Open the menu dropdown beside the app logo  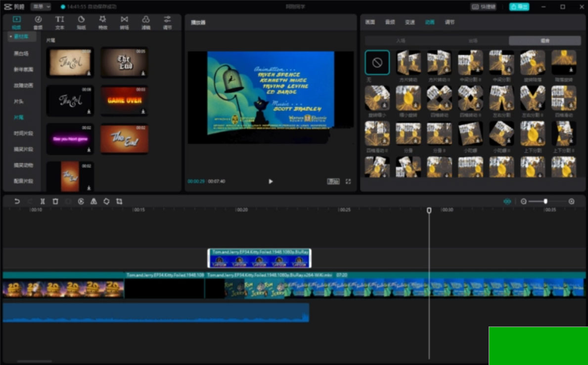(x=41, y=7)
